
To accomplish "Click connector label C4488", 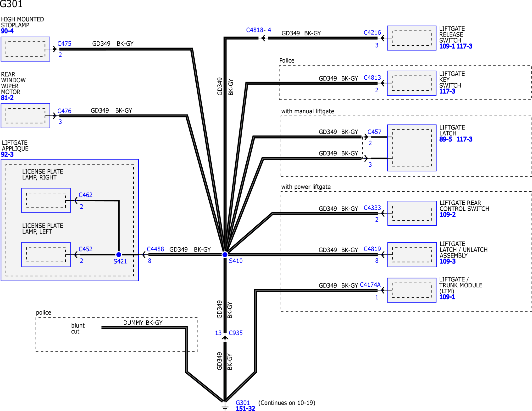I will point(155,249).
